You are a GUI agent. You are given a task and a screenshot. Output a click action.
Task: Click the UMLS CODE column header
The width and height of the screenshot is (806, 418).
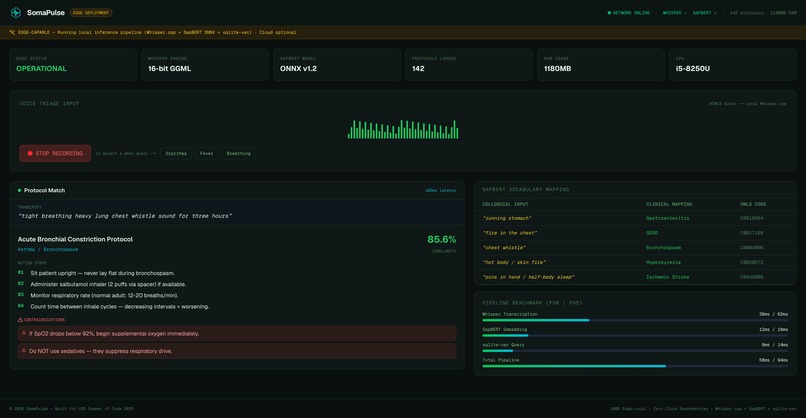click(753, 204)
